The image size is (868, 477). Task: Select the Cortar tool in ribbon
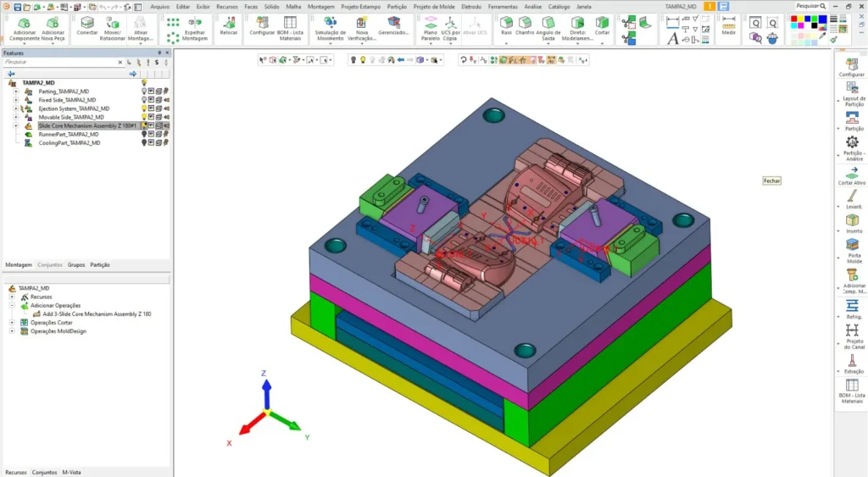pos(603,25)
